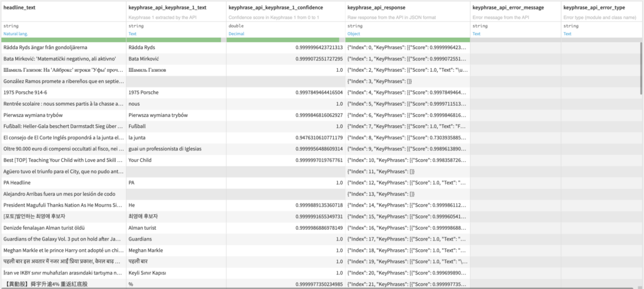This screenshot has width=644, height=289.
Task: Select the confidence value 0.9999991655349731
Action: [x=286, y=216]
